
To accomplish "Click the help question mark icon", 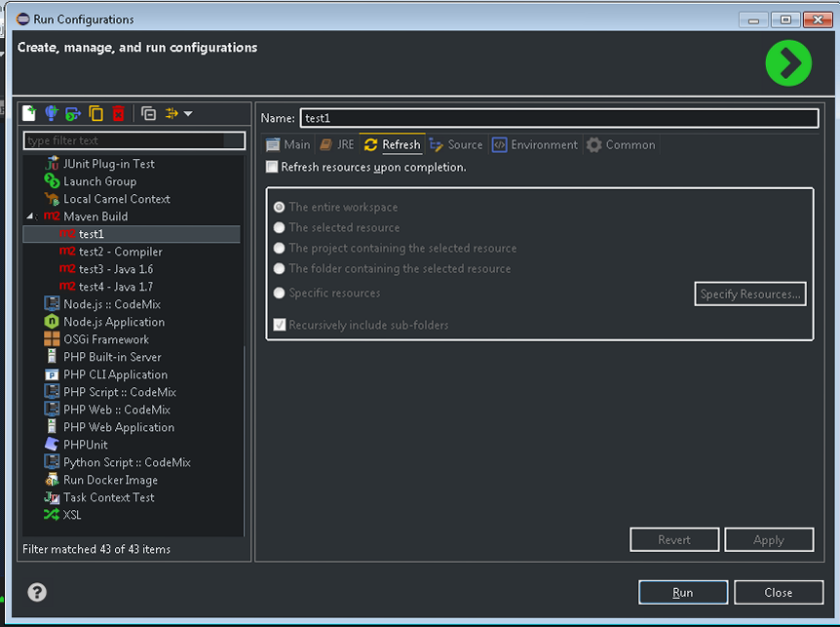I will tap(37, 592).
